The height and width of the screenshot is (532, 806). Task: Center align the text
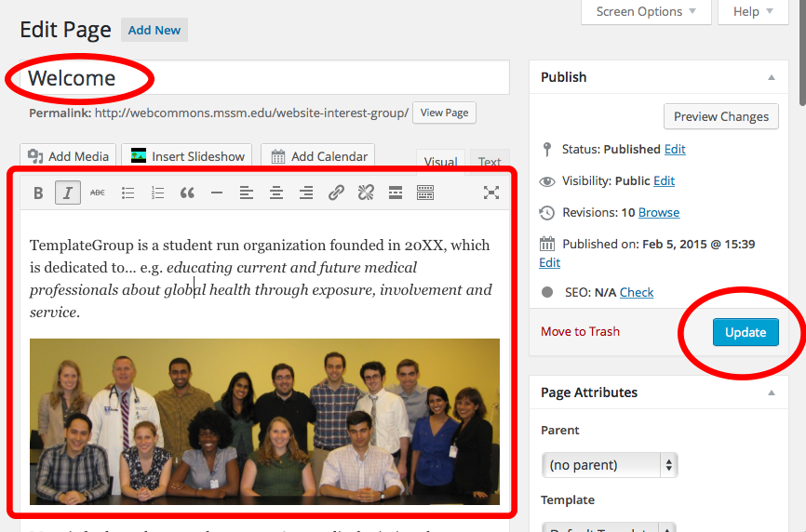(276, 193)
